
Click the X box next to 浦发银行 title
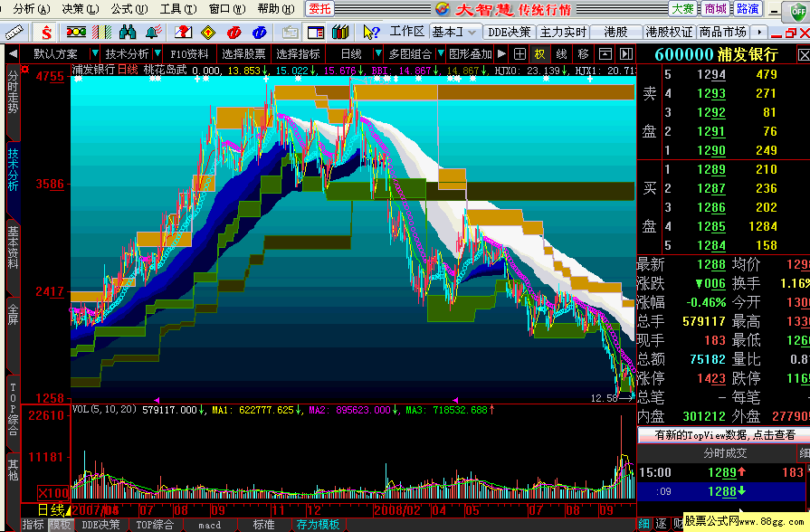click(804, 55)
